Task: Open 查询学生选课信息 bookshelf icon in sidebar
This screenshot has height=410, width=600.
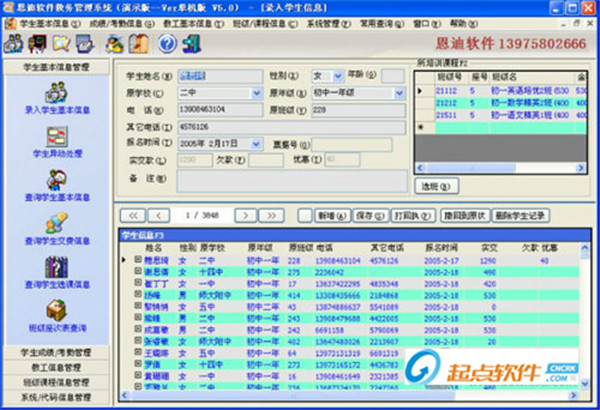Action: [x=57, y=267]
